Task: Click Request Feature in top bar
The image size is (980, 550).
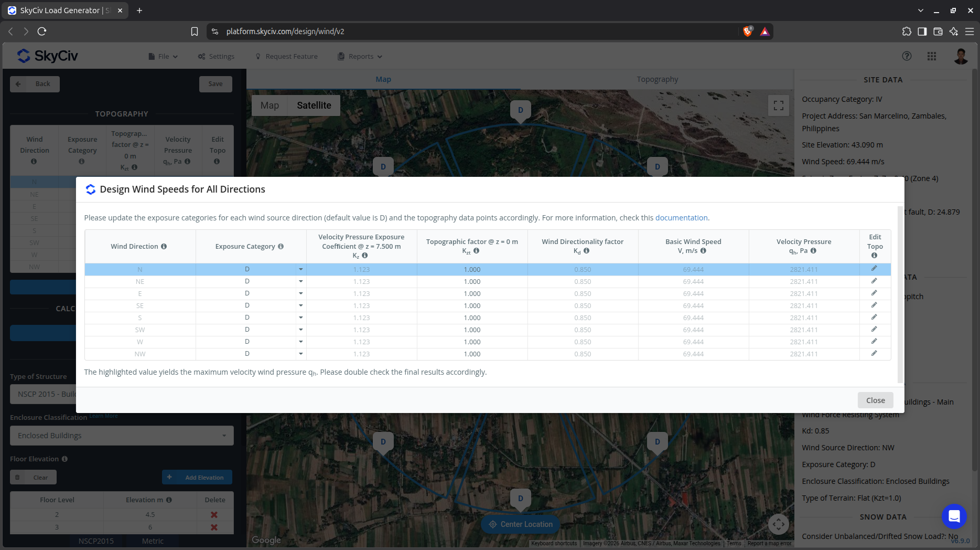Action: [286, 57]
